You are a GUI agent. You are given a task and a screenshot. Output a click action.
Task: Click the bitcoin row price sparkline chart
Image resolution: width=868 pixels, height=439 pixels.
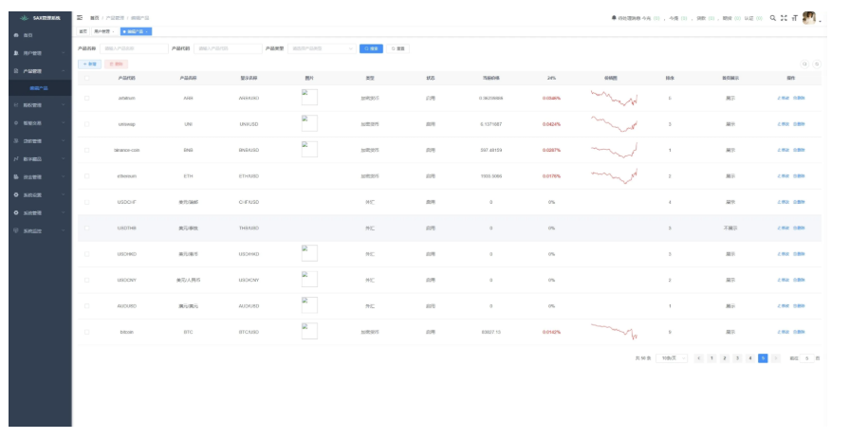pyautogui.click(x=614, y=331)
